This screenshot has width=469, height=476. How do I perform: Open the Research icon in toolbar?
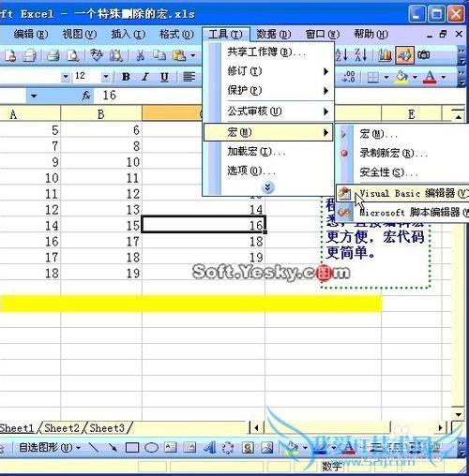pos(116,55)
